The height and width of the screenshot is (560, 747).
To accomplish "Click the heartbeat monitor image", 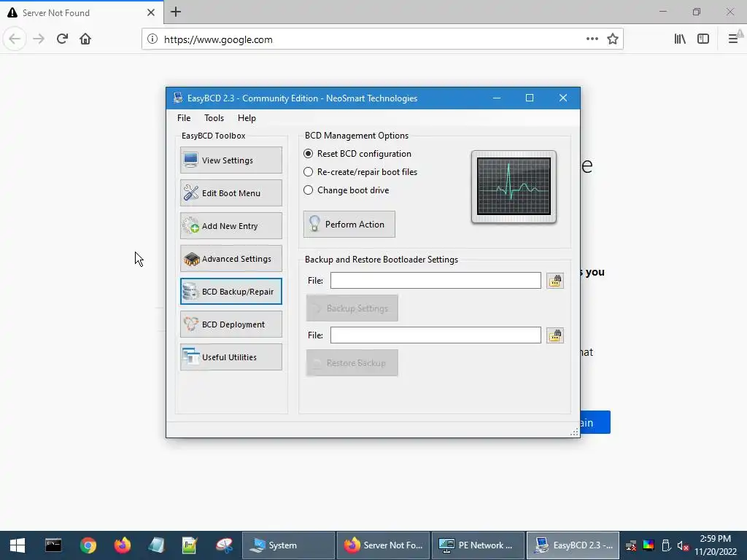I will point(514,187).
